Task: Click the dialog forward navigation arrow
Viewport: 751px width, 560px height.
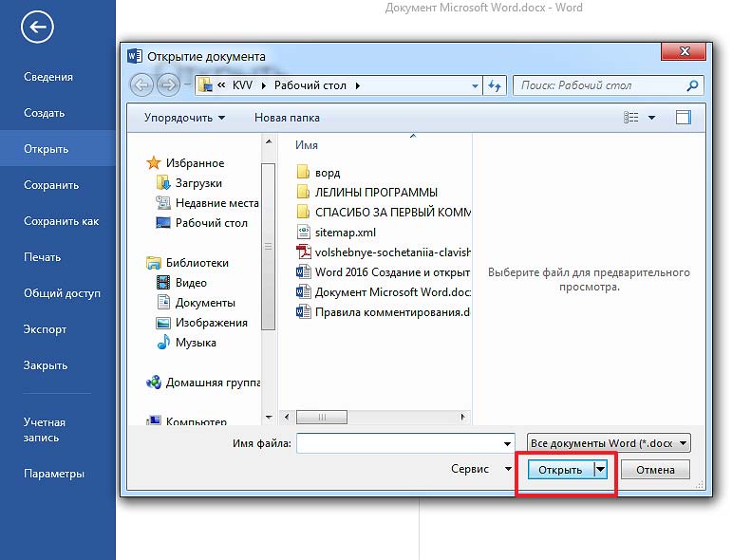Action: (168, 85)
